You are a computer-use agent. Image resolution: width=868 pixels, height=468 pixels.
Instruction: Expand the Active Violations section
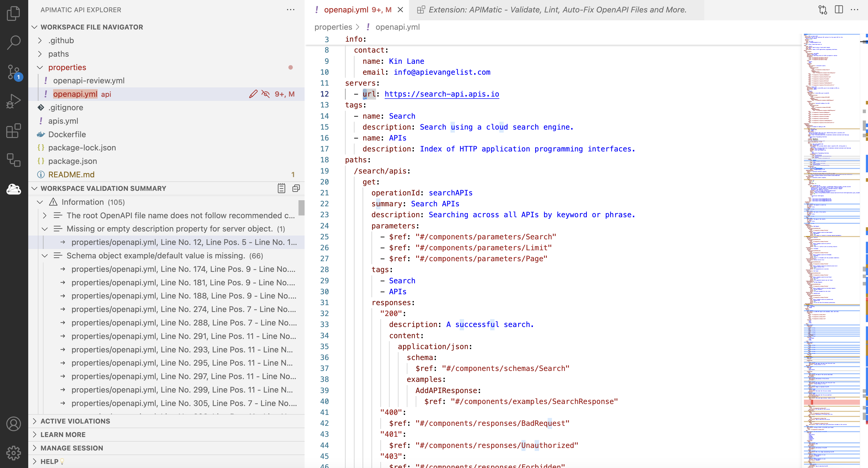(x=35, y=421)
